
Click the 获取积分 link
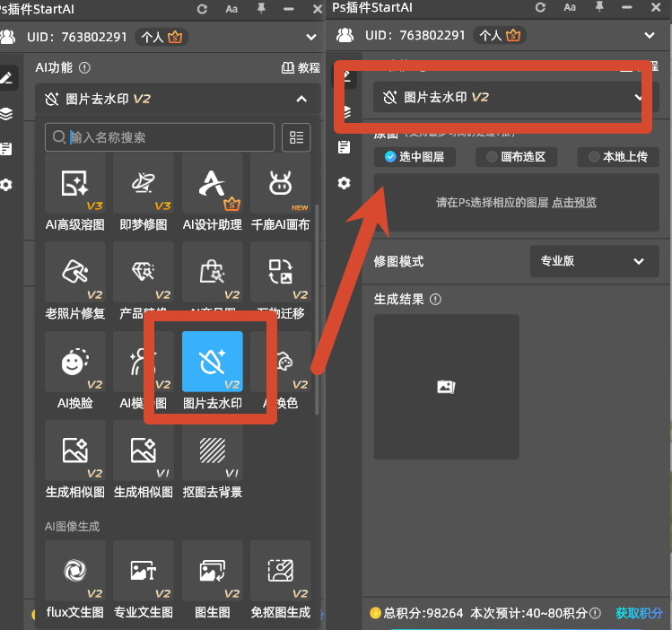point(639,613)
